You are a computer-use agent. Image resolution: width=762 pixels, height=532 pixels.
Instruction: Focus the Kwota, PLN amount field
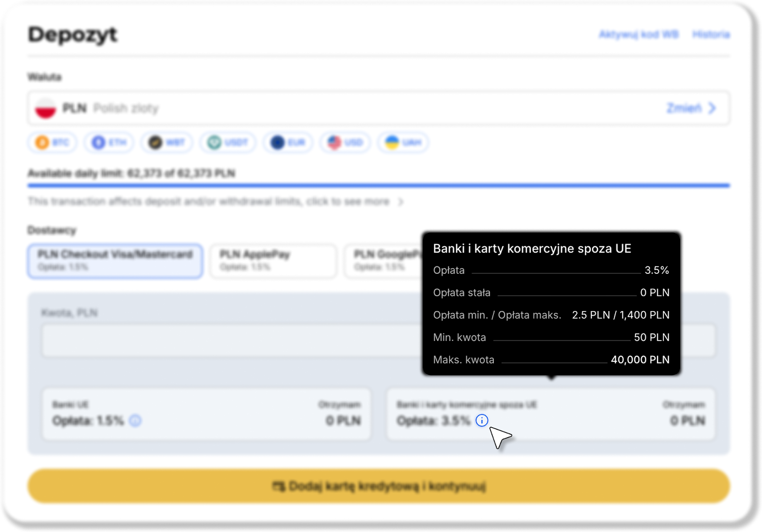[x=229, y=341]
